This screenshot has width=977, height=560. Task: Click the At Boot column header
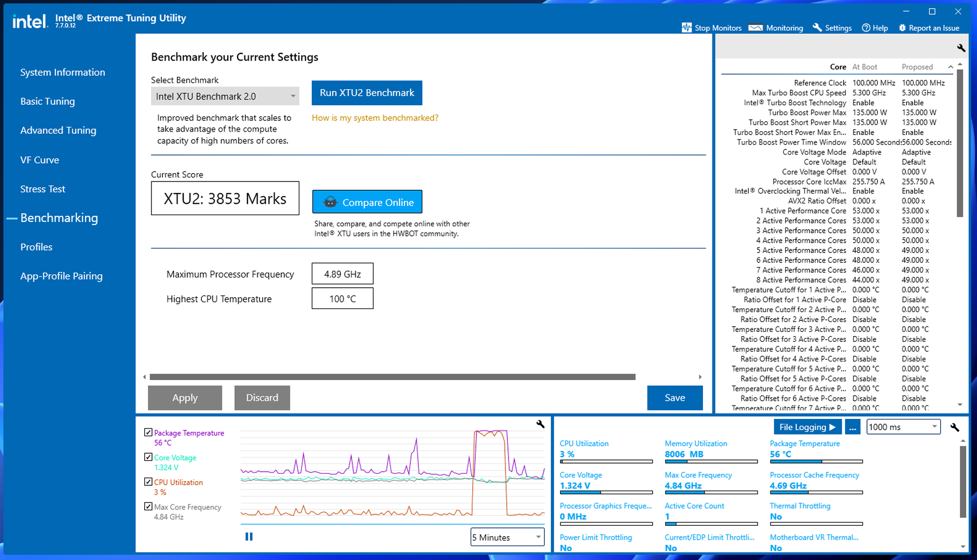[x=864, y=67]
